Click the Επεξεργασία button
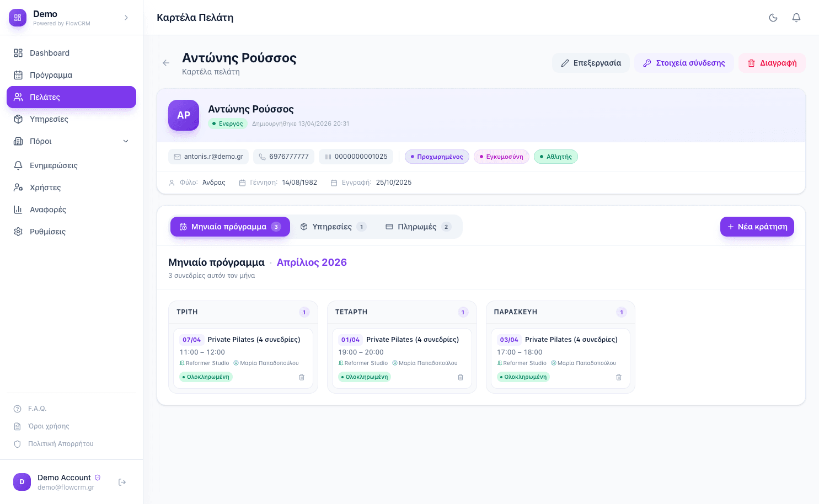This screenshot has width=819, height=504. click(591, 63)
